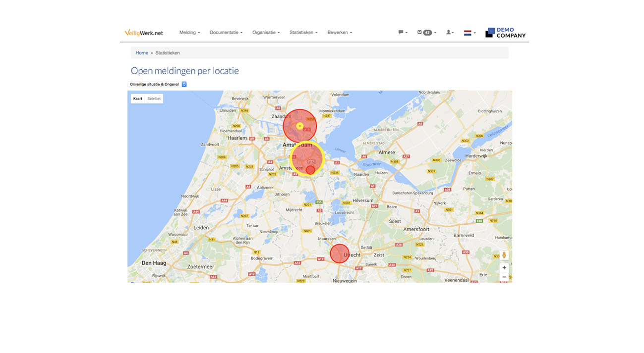This screenshot has height=353, width=644.
Task: Switch map to Kaart view
Action: tap(138, 99)
